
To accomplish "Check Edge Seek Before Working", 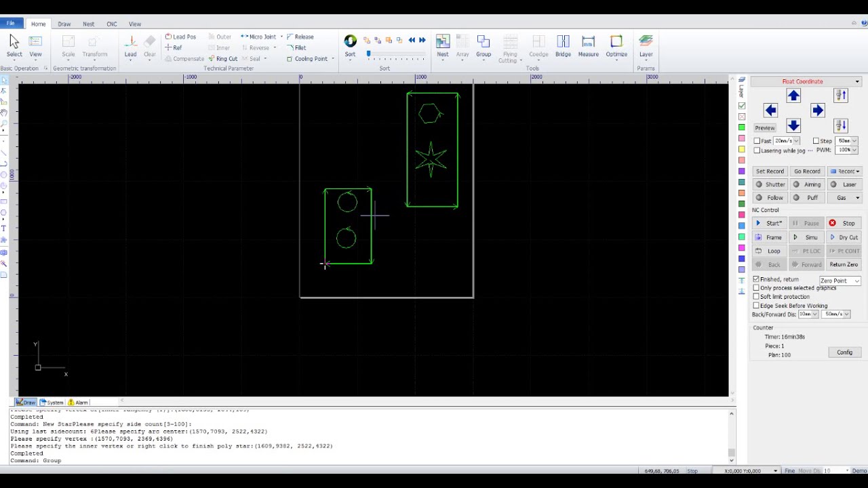I will [756, 306].
